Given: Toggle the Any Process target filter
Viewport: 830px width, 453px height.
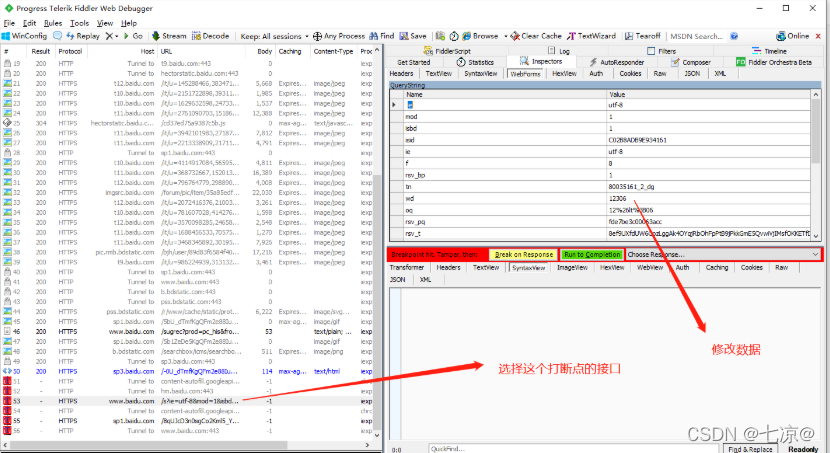Looking at the screenshot, I should point(339,36).
